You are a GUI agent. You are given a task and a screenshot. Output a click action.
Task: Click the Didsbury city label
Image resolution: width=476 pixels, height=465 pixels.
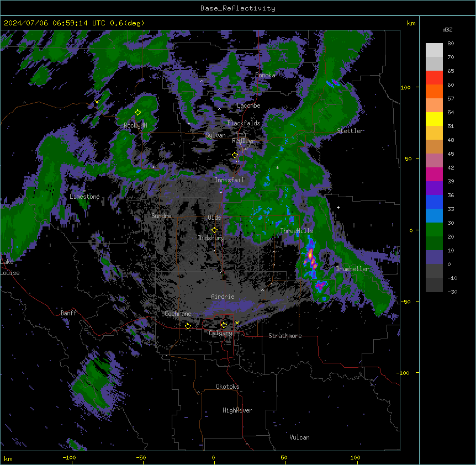(211, 238)
